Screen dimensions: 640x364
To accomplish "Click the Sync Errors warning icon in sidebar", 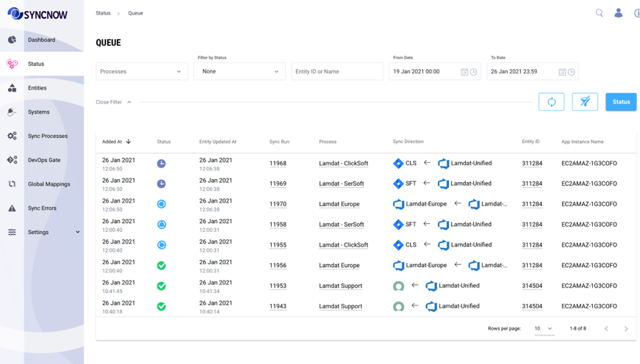I will pos(12,208).
